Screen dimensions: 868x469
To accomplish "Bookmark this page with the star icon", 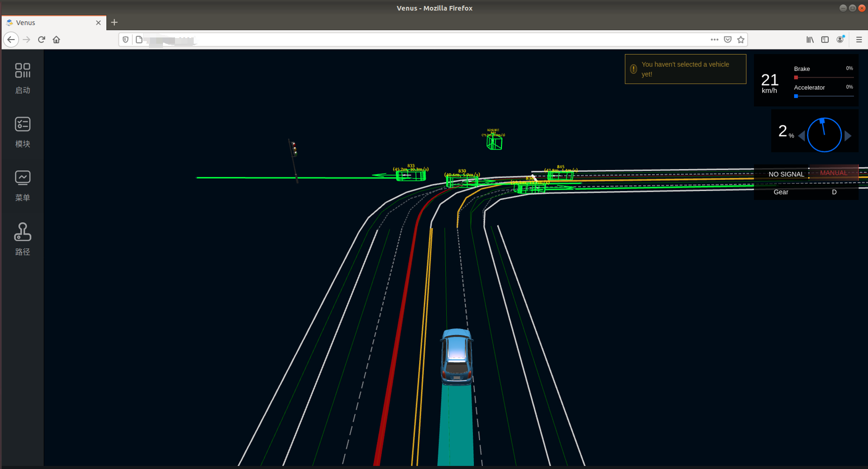I will pyautogui.click(x=740, y=40).
